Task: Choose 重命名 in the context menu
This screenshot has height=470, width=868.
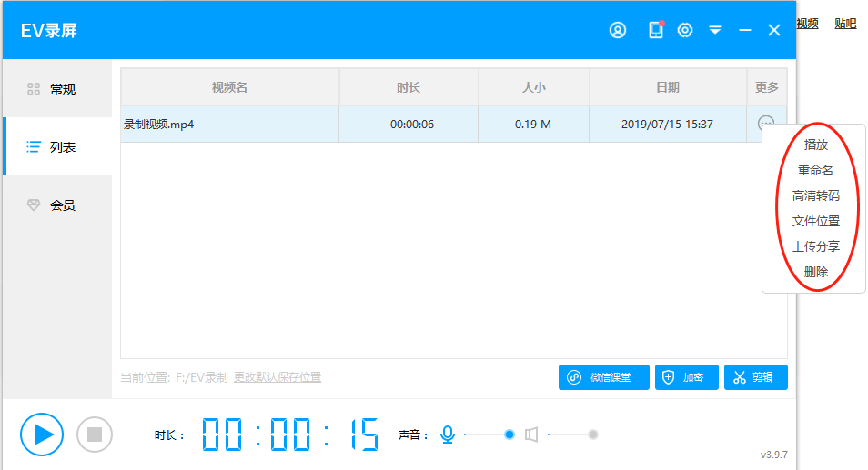Action: tap(815, 170)
